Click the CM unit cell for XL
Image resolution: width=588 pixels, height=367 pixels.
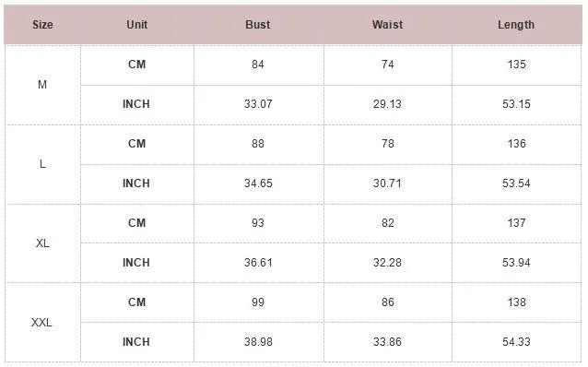click(x=137, y=223)
